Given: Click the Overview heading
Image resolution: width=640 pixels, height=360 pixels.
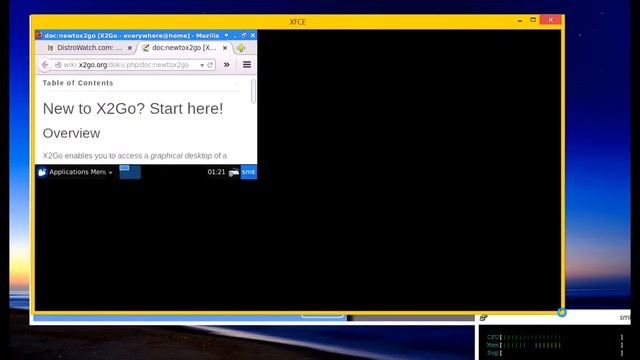Looking at the screenshot, I should tap(71, 133).
